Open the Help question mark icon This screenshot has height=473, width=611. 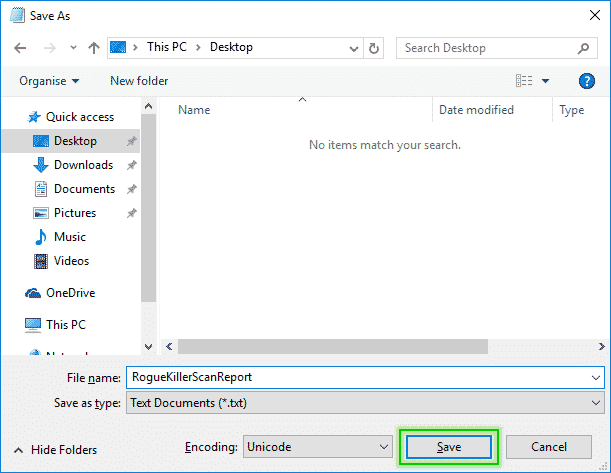pyautogui.click(x=587, y=81)
